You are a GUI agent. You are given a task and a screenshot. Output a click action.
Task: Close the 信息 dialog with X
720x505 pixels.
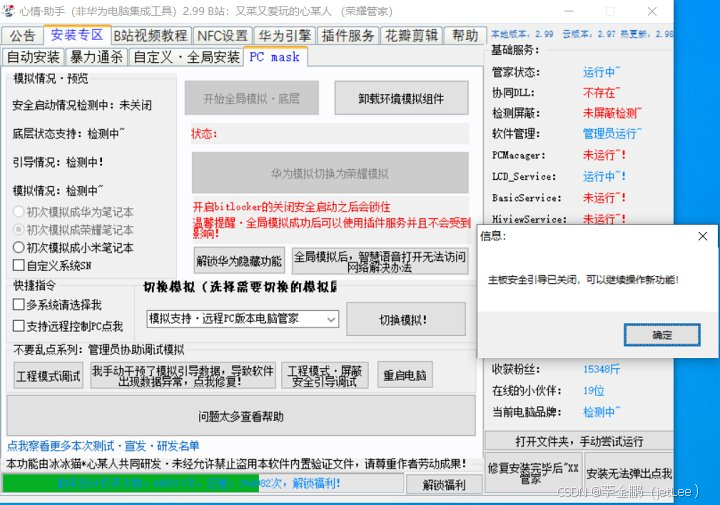click(x=703, y=236)
